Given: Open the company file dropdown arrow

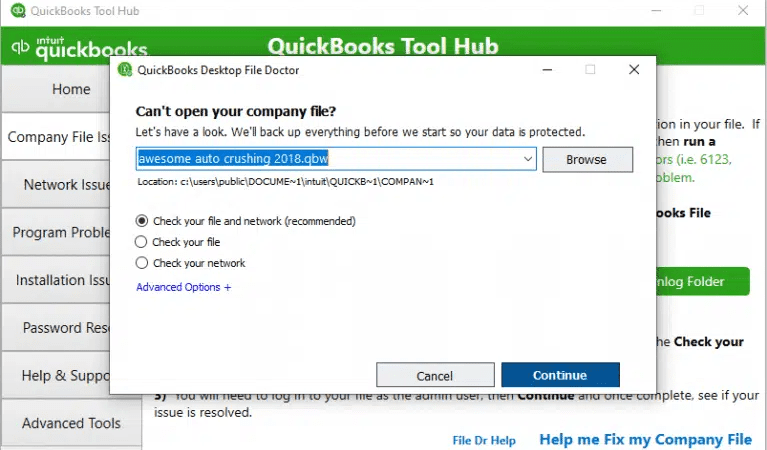Looking at the screenshot, I should pyautogui.click(x=527, y=159).
